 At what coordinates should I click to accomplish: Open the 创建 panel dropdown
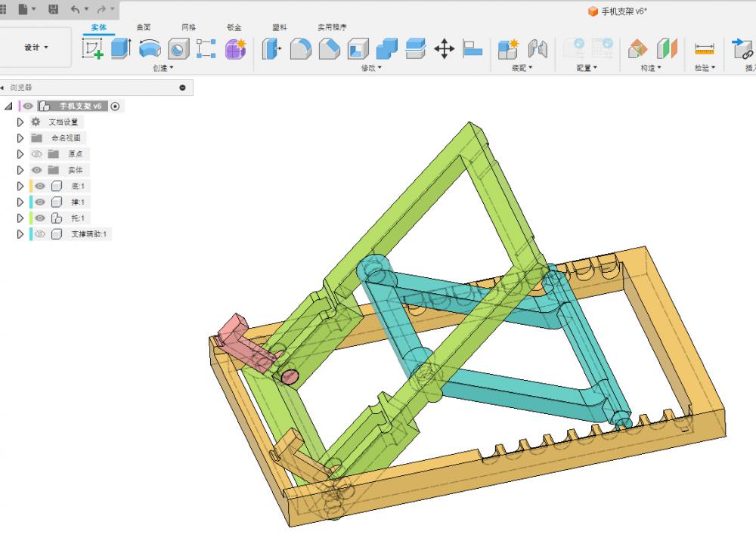point(163,68)
